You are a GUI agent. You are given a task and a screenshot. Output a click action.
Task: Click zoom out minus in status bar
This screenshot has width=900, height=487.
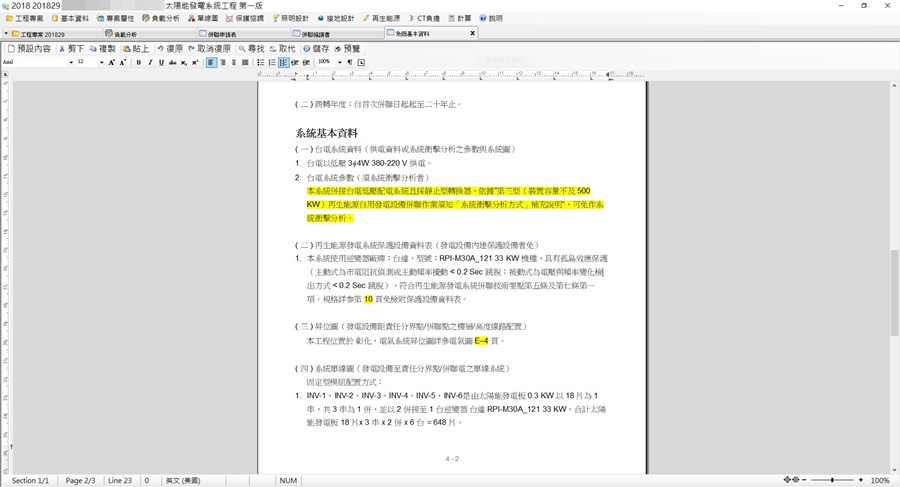(804, 480)
